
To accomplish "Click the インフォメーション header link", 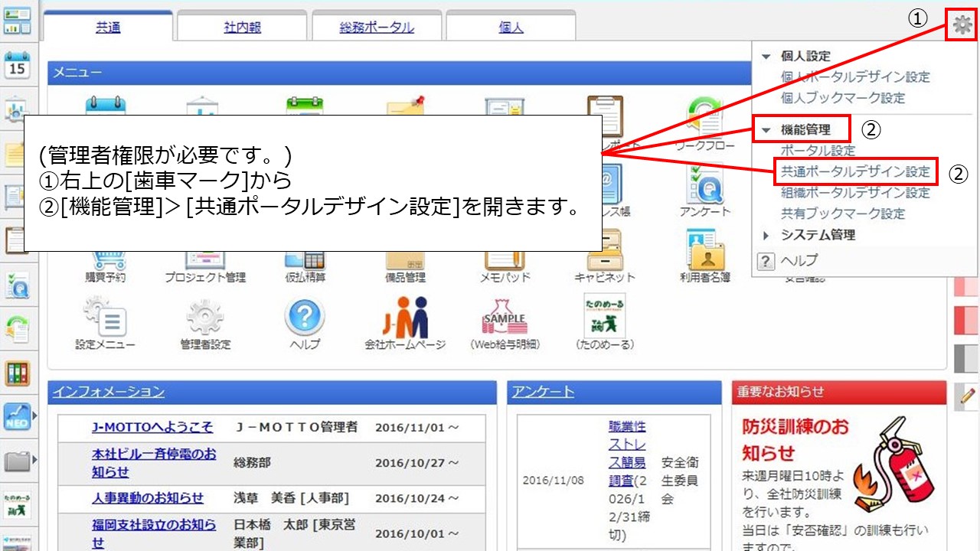I will 108,392.
